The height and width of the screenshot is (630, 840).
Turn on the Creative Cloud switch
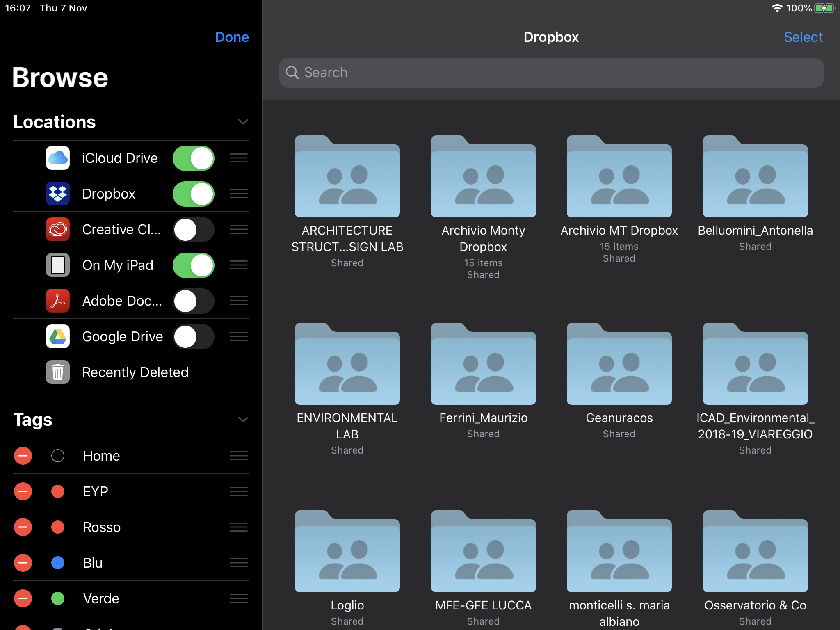[x=194, y=229]
